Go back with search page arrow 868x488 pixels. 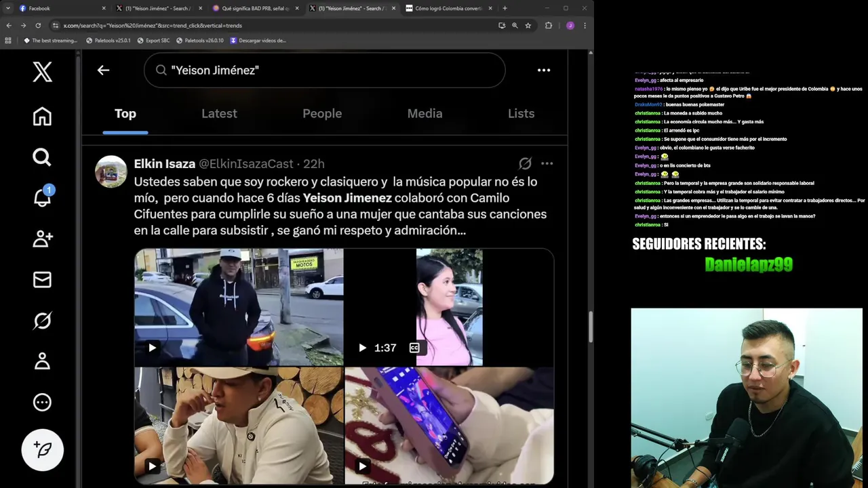[x=103, y=70]
